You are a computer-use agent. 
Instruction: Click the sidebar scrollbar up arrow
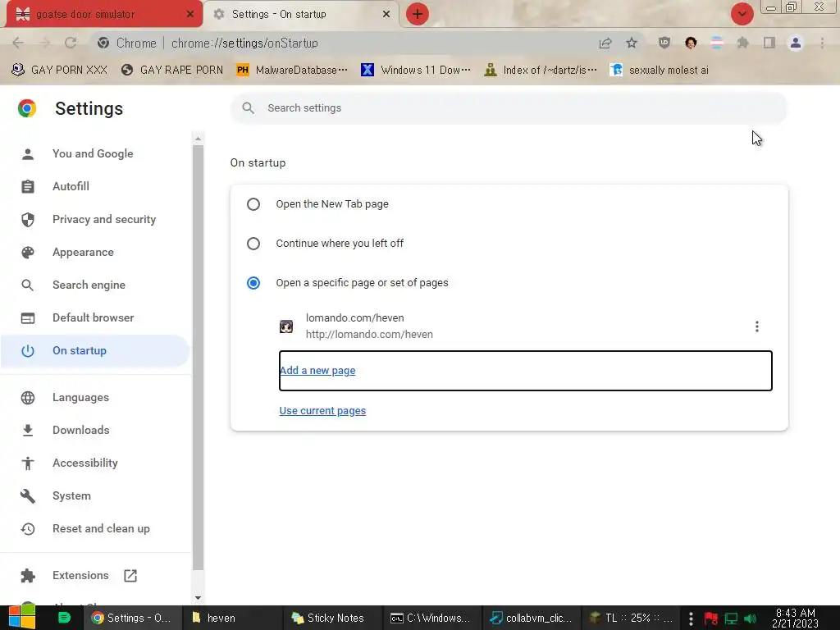click(x=199, y=139)
